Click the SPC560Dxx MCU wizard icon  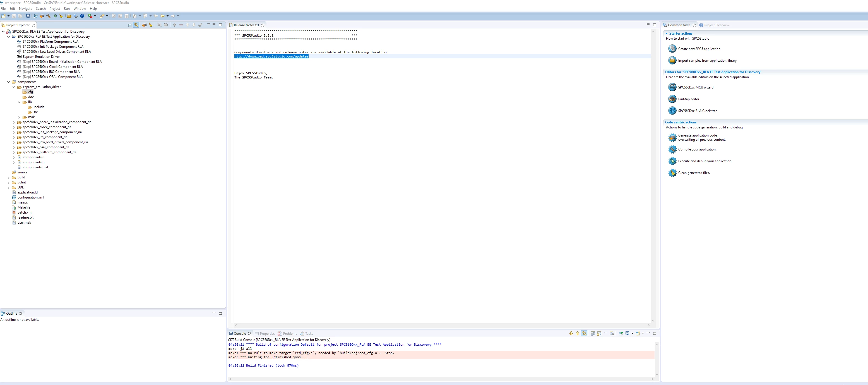point(672,87)
